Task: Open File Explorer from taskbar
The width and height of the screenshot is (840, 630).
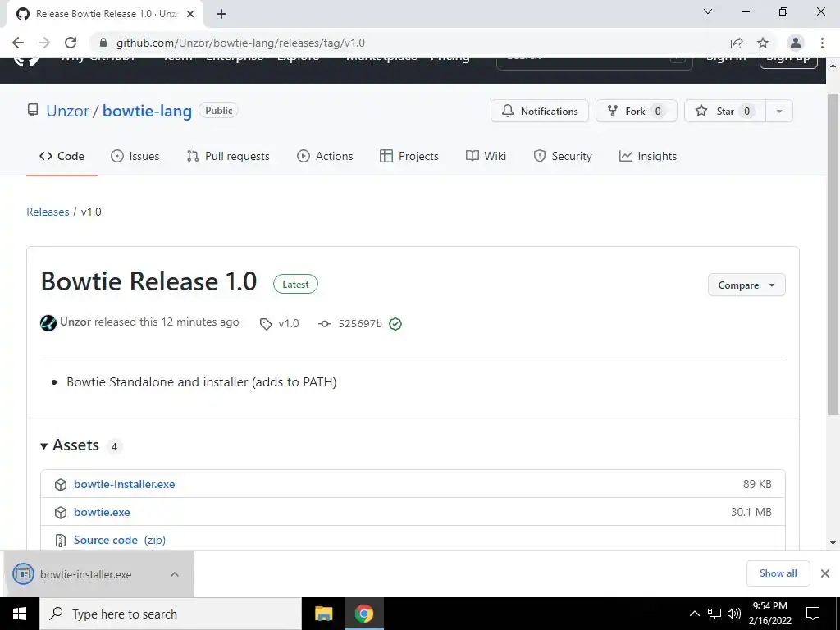Action: point(323,614)
